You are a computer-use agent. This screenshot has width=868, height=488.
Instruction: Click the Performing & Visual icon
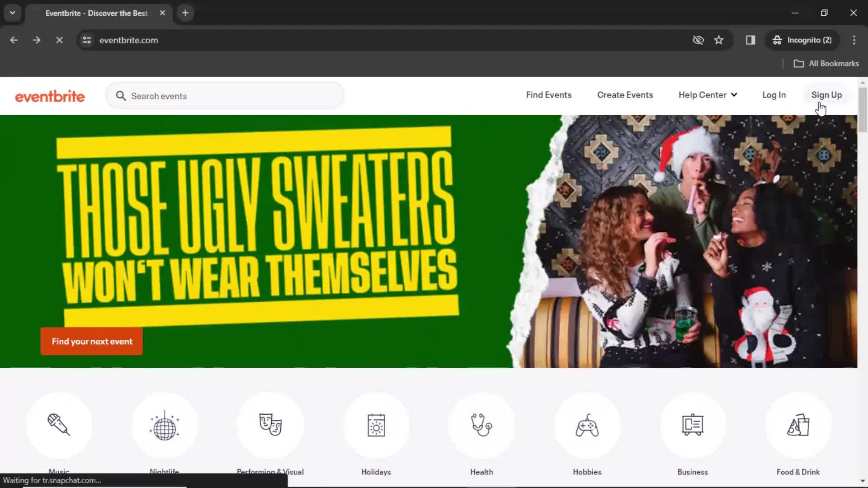click(x=270, y=425)
